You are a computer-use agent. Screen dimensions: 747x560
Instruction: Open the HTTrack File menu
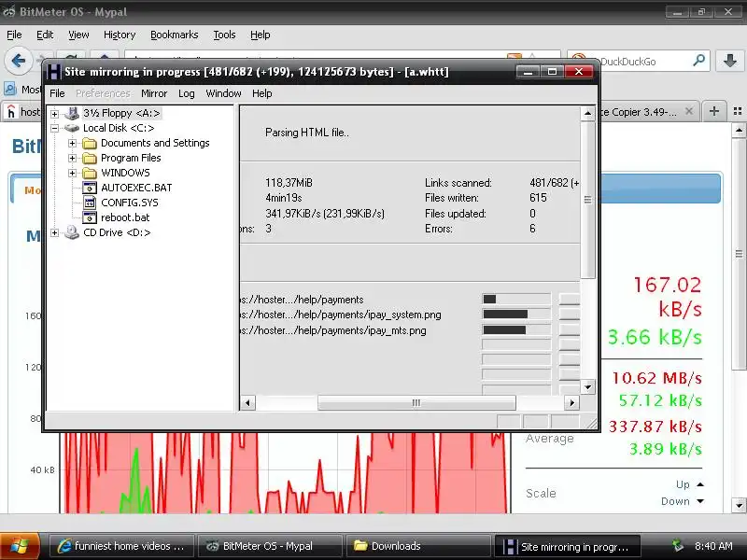pos(57,93)
